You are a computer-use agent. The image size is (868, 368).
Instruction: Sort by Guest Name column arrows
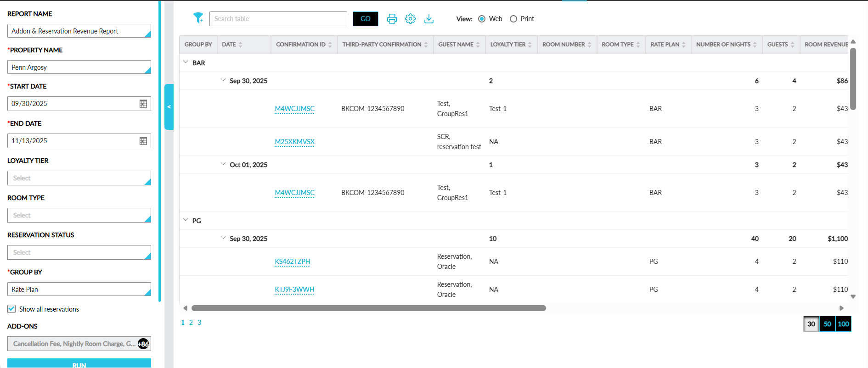[x=478, y=45]
